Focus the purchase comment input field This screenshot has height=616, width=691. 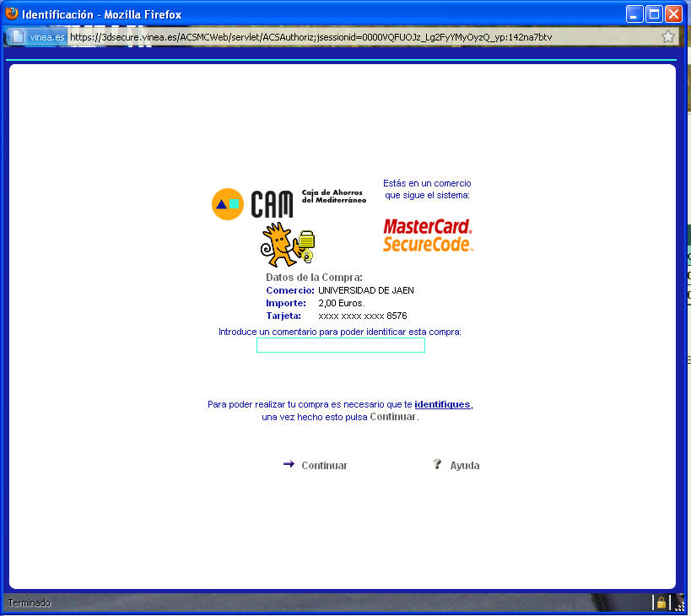(341, 345)
